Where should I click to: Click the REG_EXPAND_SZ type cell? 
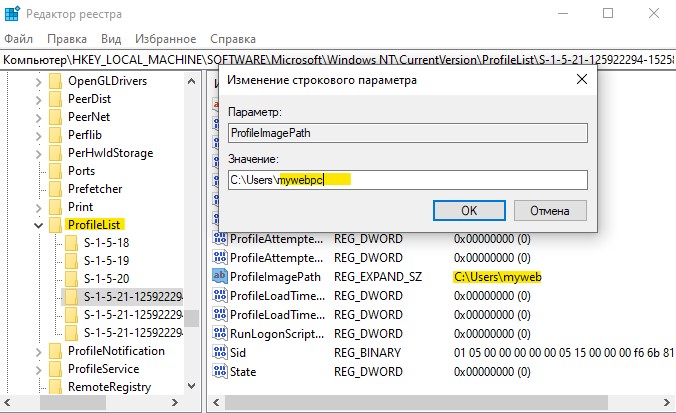378,277
